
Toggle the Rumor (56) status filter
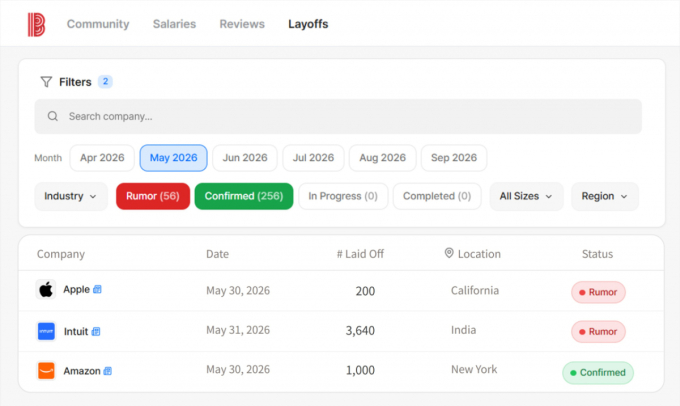[x=153, y=196]
